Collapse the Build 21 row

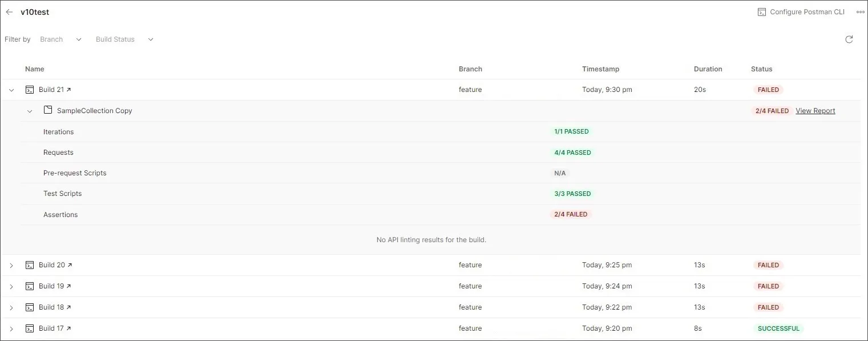pyautogui.click(x=11, y=90)
